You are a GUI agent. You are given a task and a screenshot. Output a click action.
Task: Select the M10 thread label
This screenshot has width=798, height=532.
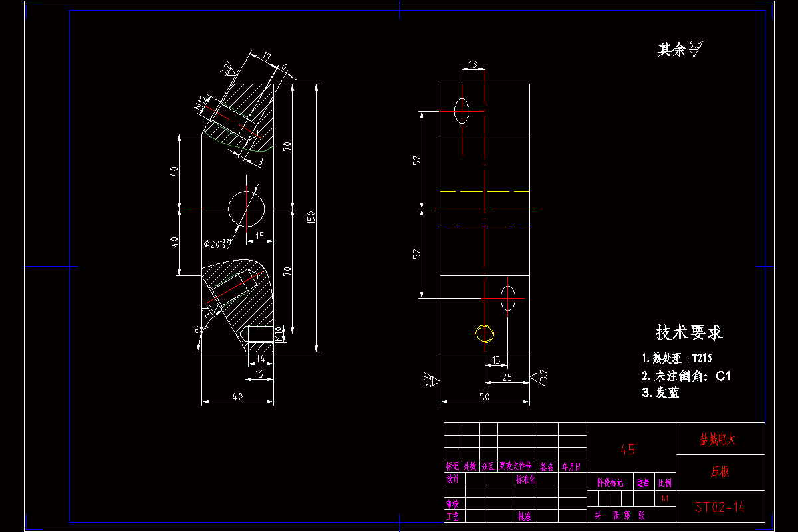pyautogui.click(x=279, y=332)
